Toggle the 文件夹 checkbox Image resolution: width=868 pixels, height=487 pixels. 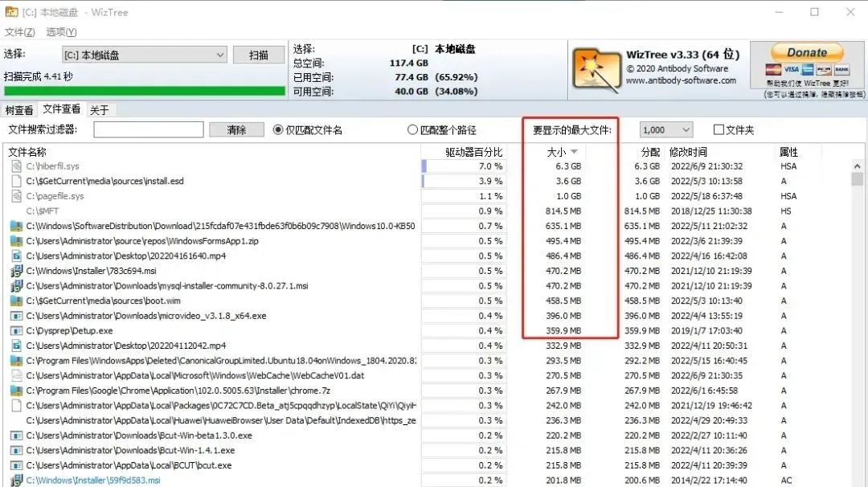pos(719,129)
